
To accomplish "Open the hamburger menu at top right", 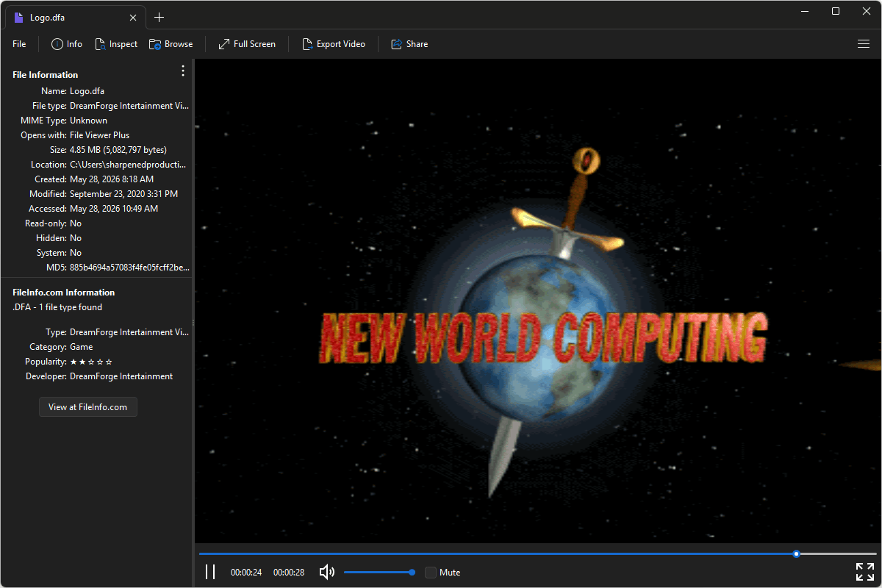I will tap(864, 44).
